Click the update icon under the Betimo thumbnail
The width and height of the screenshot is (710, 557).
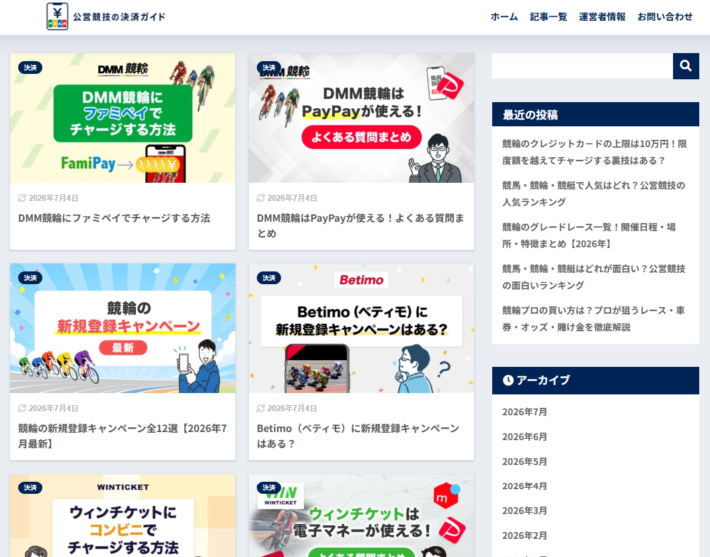260,408
